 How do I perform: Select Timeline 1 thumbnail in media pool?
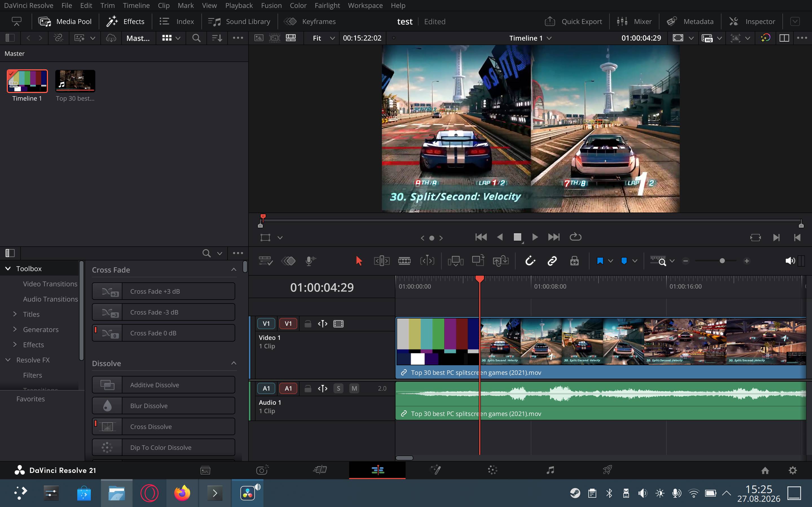coord(27,81)
